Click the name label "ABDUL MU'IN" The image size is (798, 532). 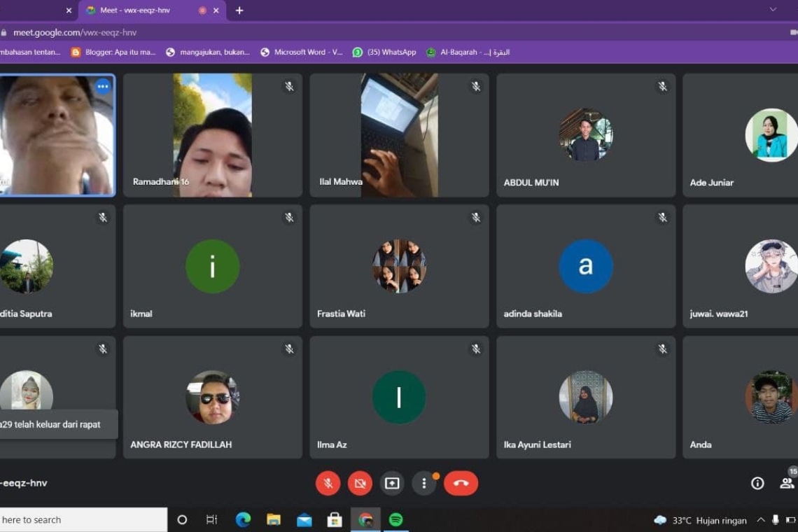click(x=531, y=182)
